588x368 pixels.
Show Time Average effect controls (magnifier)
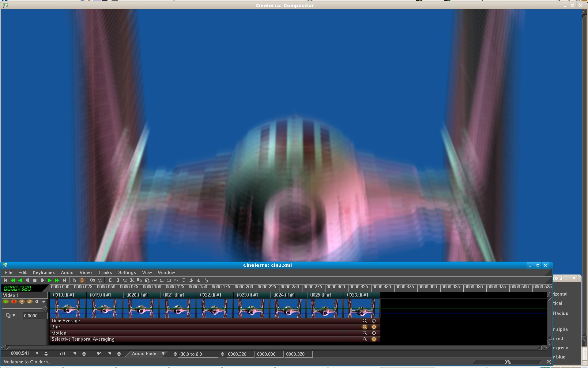point(365,321)
